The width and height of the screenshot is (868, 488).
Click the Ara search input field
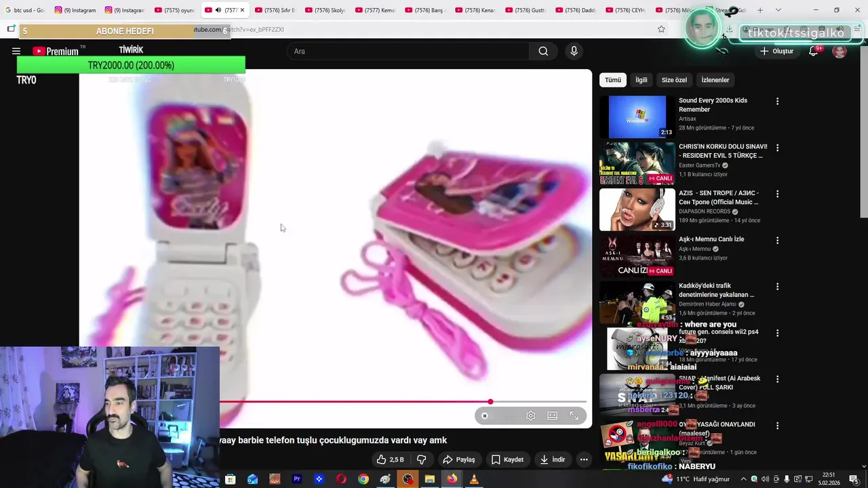pos(408,51)
